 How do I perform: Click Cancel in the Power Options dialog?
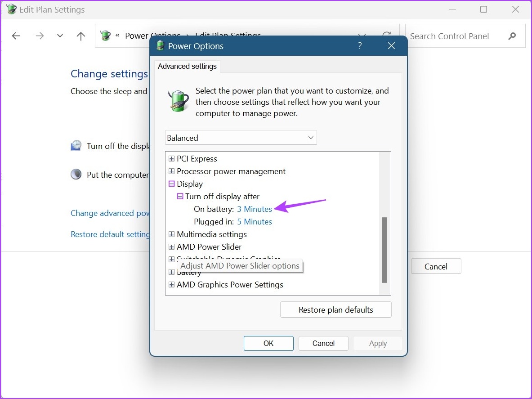323,343
